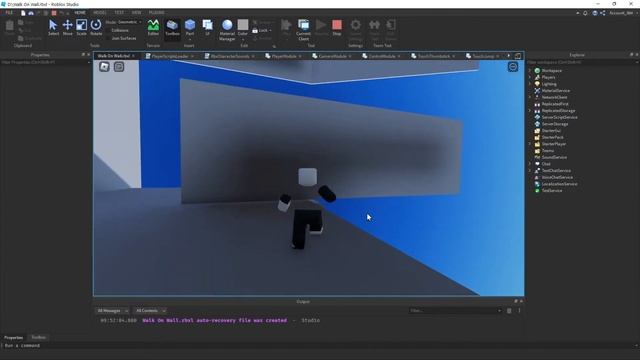Switch to the PlayerScriptsLoader script tab

pos(169,56)
